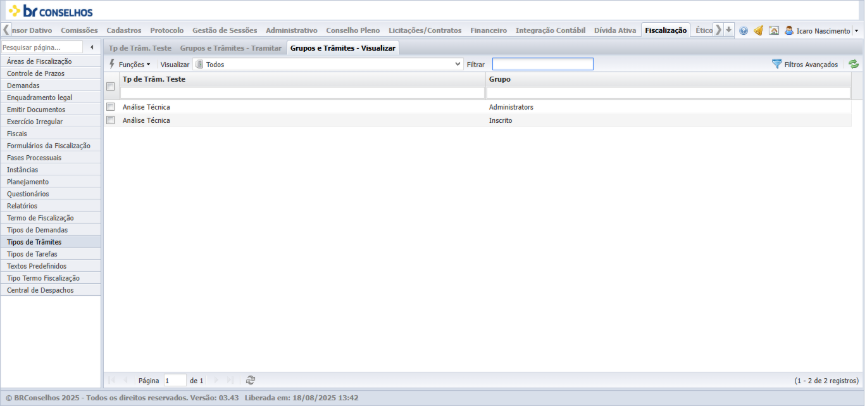This screenshot has height=406, width=865.
Task: Click the page icon beside Todos
Action: coord(199,64)
